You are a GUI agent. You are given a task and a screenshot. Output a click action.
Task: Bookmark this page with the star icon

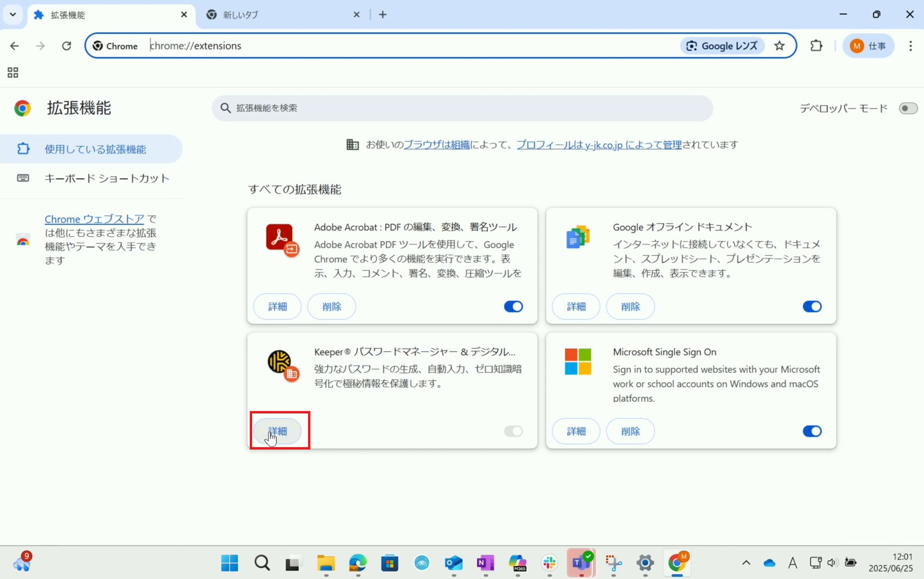779,46
